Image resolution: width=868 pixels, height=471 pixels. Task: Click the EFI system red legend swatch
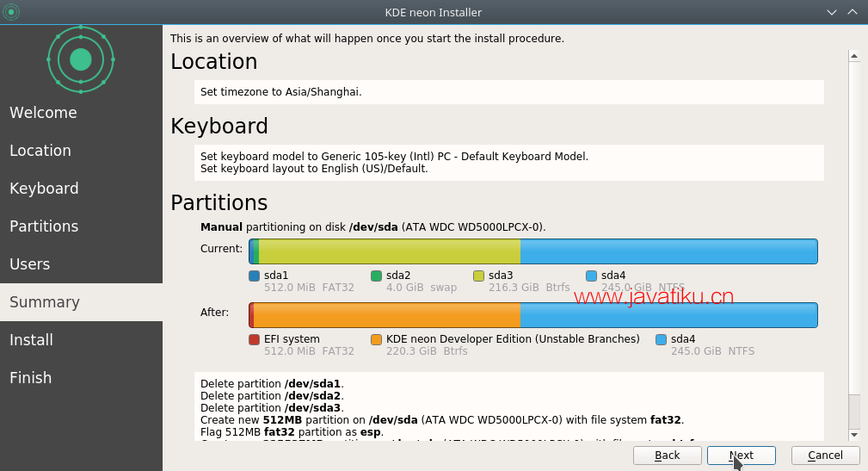coord(254,339)
